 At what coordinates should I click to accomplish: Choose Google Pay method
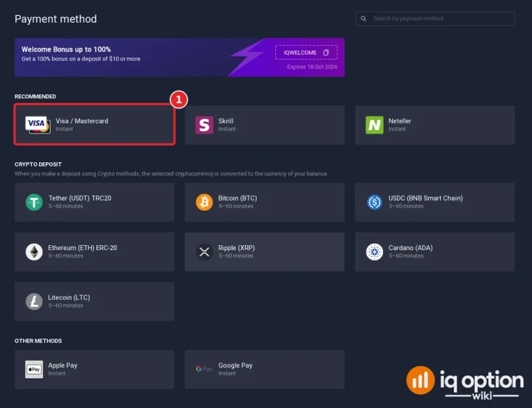(x=265, y=369)
